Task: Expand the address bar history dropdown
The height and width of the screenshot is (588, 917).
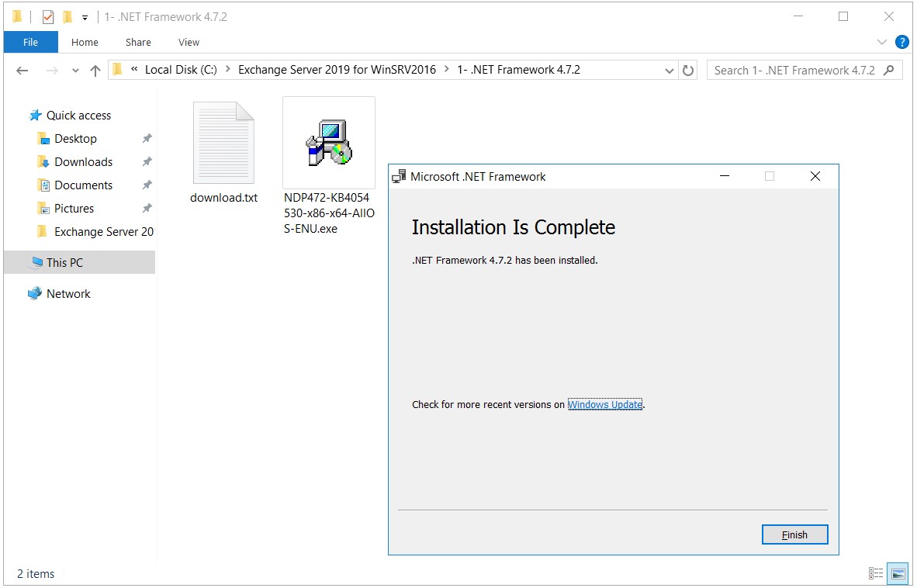Action: tap(670, 71)
